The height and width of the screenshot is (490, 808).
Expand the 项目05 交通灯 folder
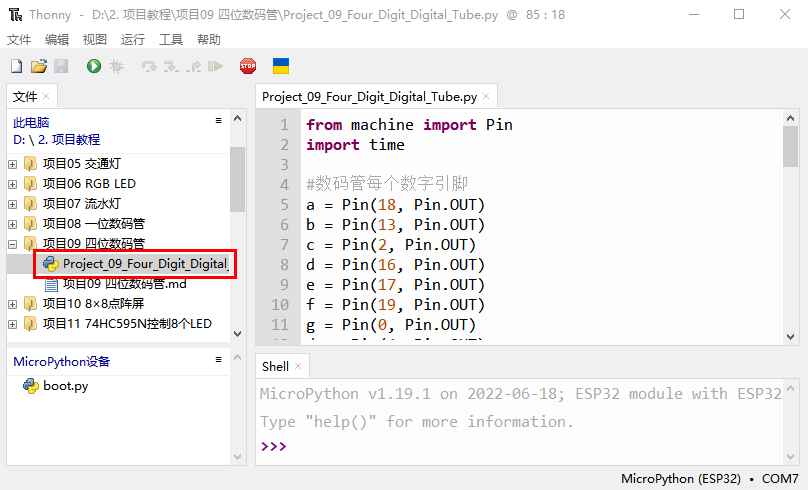click(x=12, y=163)
